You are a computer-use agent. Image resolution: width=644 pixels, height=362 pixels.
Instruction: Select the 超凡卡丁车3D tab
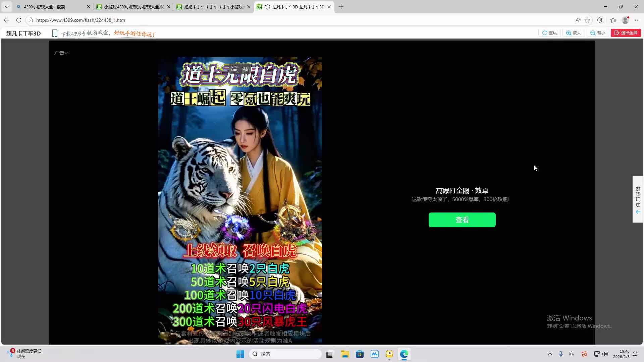294,7
